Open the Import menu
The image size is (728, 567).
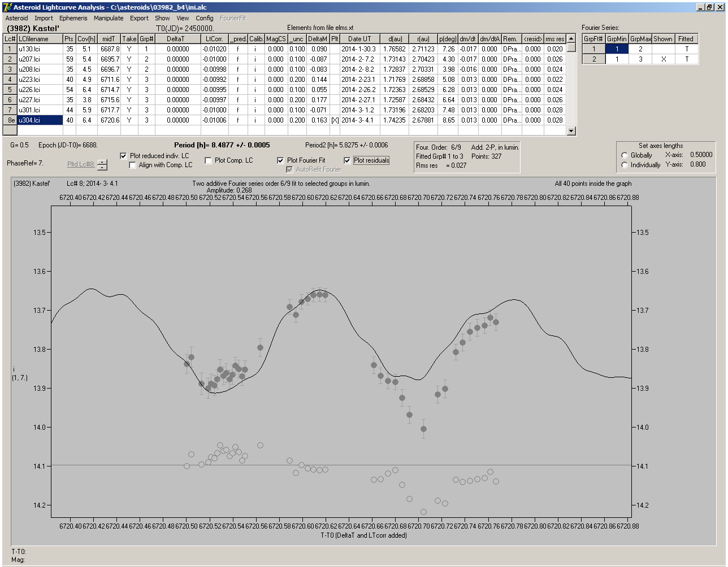pyautogui.click(x=44, y=18)
